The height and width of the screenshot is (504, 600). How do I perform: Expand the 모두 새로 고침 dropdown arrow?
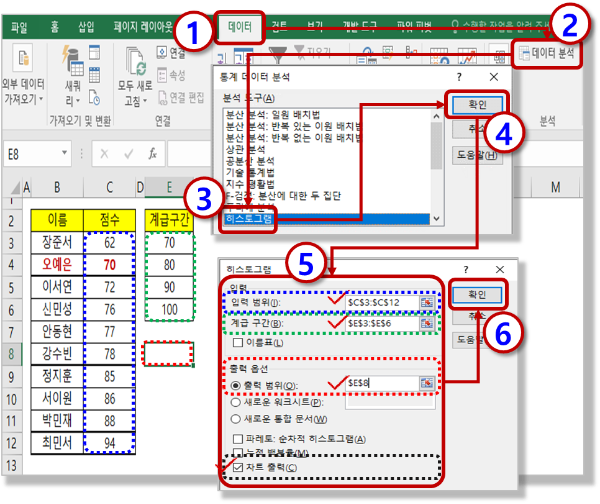[x=145, y=101]
